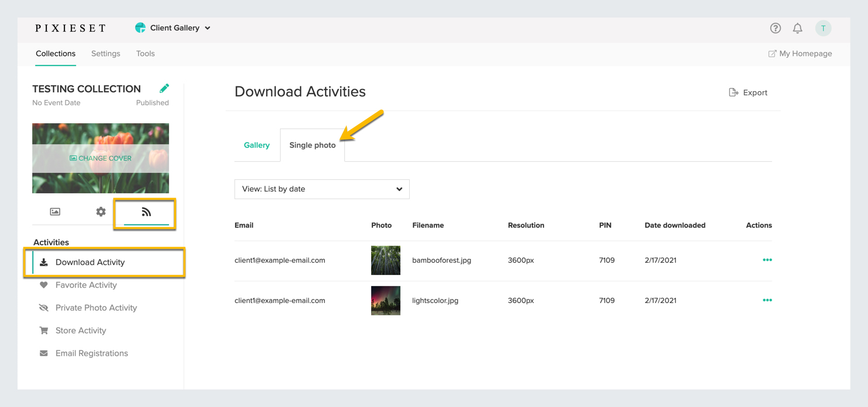
Task: Open actions menu for bambooforest.jpg row
Action: coord(767,260)
